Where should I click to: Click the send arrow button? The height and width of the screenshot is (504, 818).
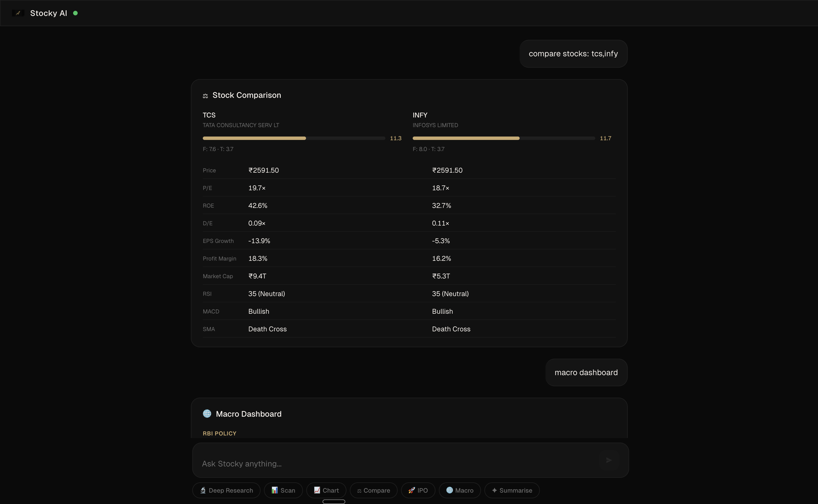pyautogui.click(x=609, y=460)
